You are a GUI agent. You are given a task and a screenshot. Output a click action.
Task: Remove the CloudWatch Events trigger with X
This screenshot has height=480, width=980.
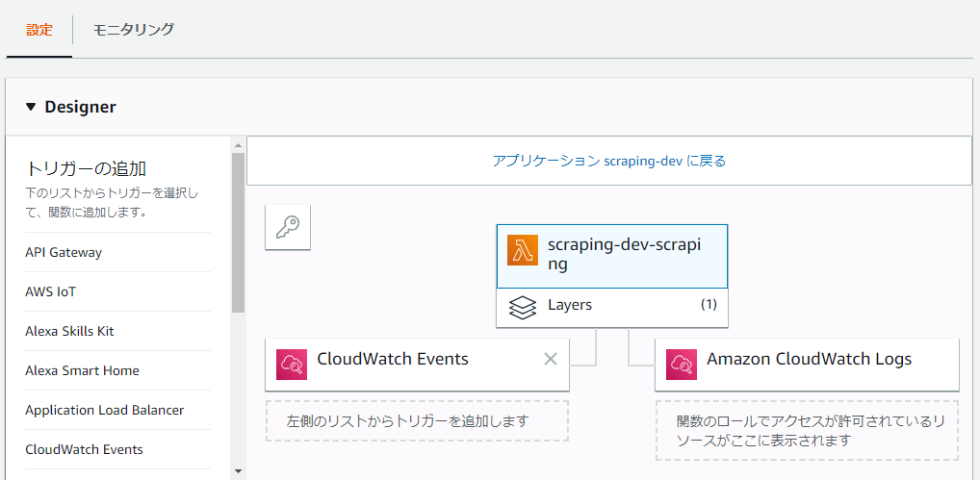coord(550,358)
